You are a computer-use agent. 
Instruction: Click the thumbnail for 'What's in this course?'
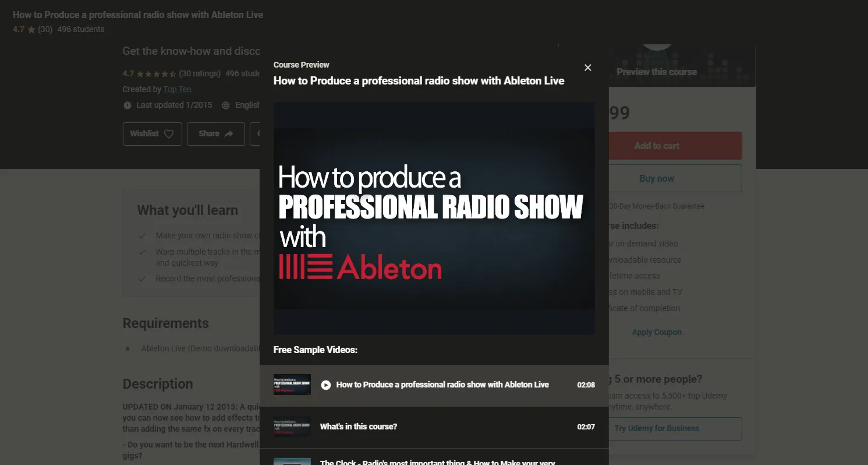click(x=292, y=427)
